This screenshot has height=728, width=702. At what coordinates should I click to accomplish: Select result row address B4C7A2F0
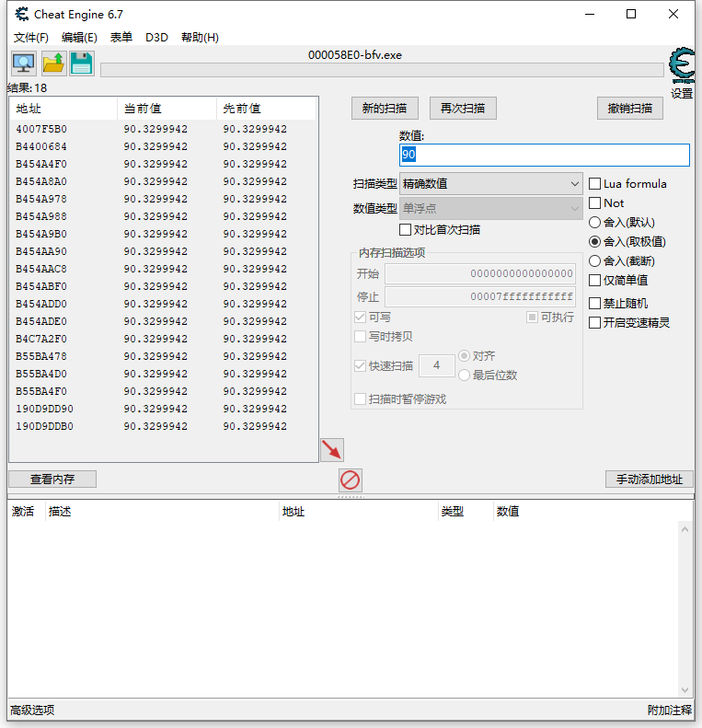(x=164, y=339)
